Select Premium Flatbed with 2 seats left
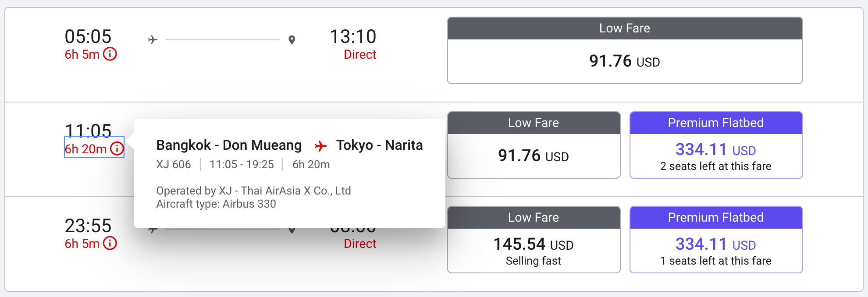This screenshot has height=297, width=868. pos(716,156)
